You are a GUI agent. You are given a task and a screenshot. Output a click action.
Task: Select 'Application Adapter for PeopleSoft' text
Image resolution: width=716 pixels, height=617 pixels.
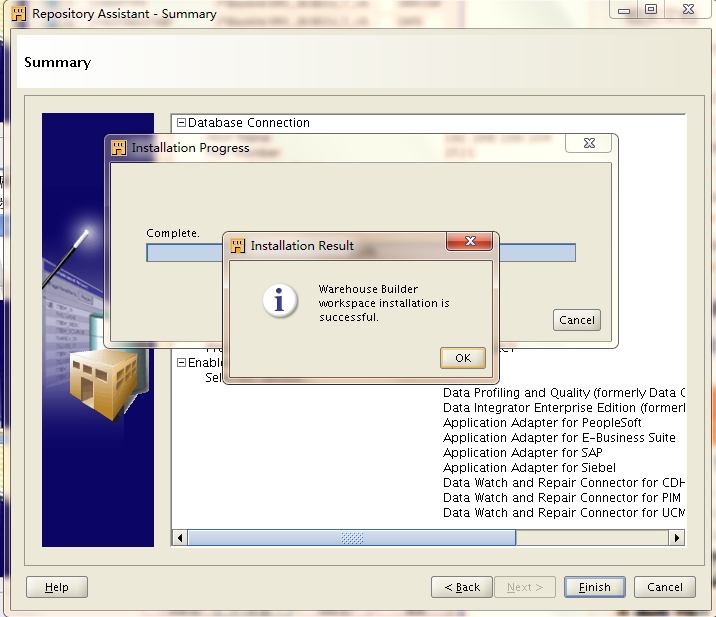pyautogui.click(x=542, y=422)
